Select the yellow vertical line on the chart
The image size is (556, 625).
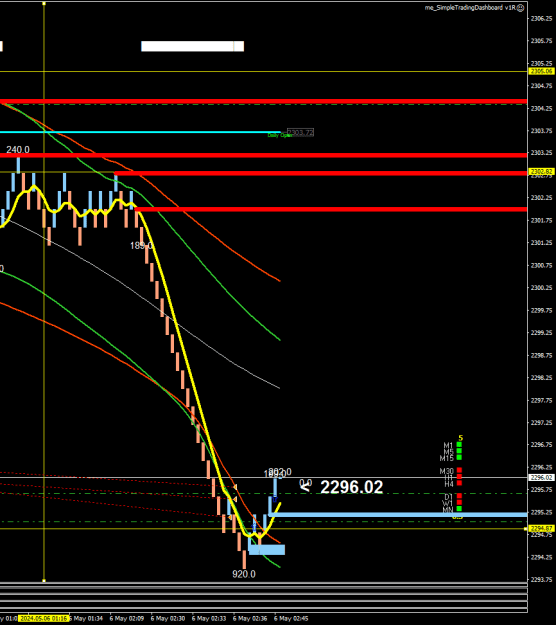[44, 291]
